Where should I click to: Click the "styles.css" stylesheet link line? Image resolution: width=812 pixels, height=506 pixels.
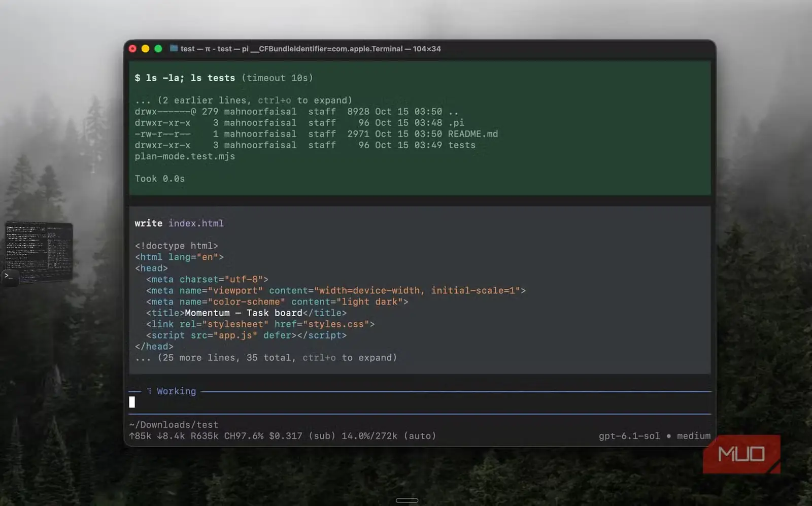click(260, 324)
